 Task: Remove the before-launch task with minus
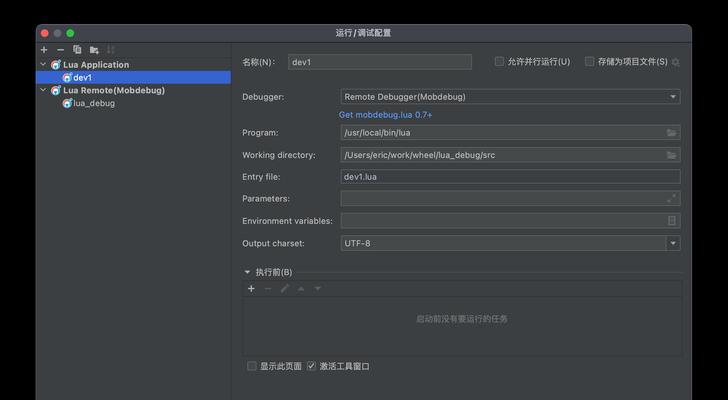[268, 289]
